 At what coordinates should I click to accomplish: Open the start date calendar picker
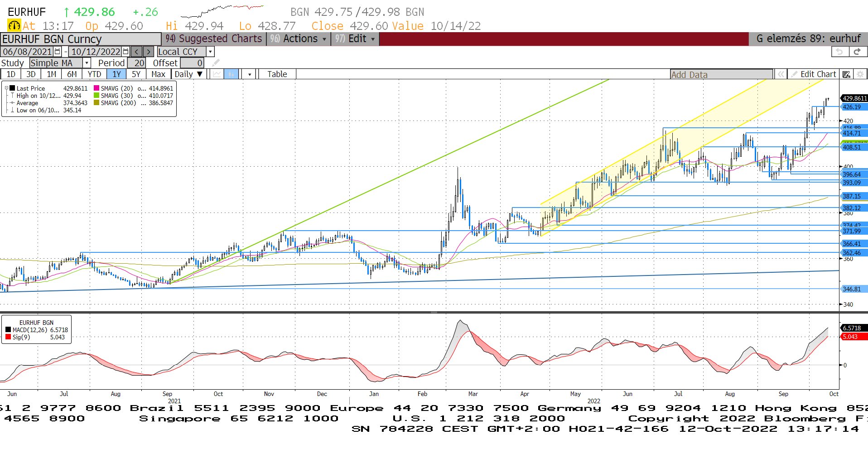(x=57, y=52)
